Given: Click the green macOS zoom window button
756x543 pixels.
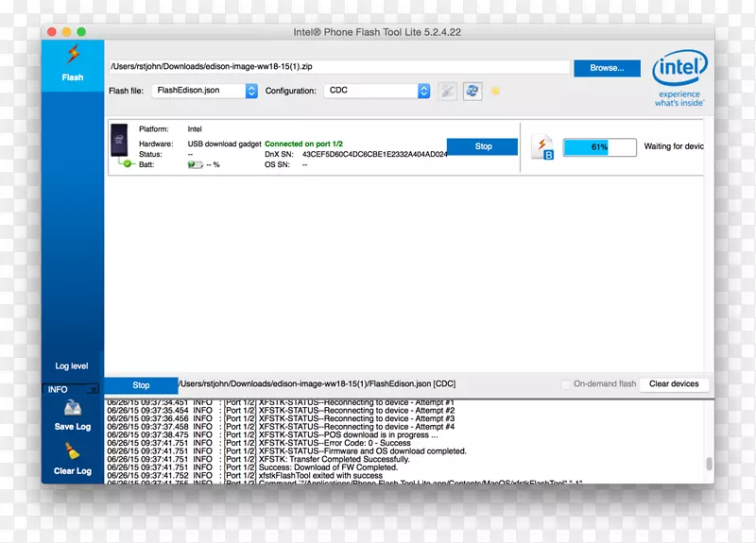Looking at the screenshot, I should (x=81, y=32).
